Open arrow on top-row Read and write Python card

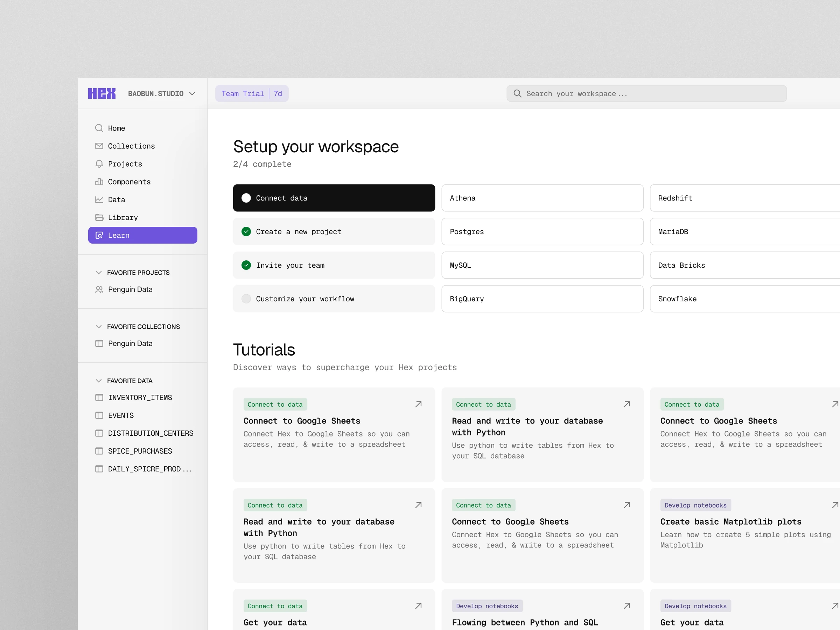[627, 404]
